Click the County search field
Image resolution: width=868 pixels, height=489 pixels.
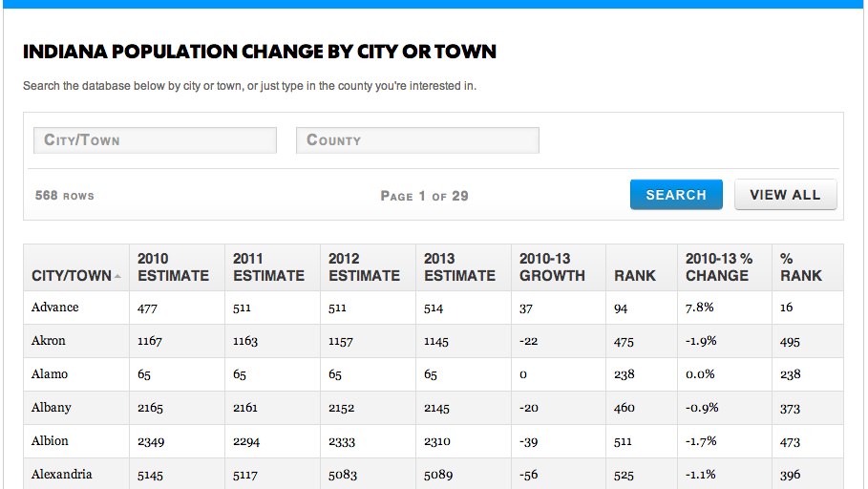tap(417, 140)
